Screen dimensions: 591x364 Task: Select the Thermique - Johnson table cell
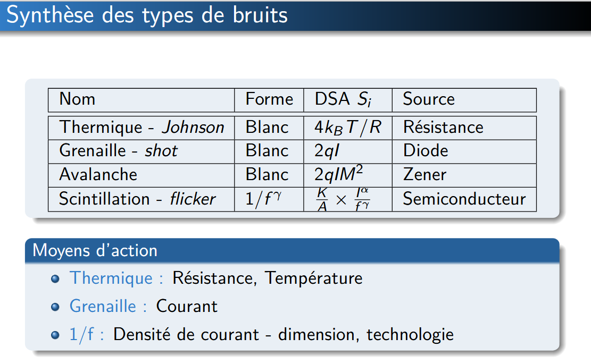tap(141, 128)
